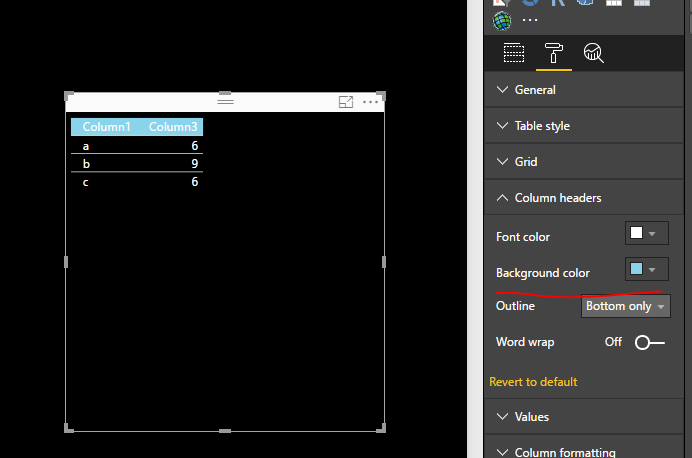Switch to the Fields pane tab icon
This screenshot has width=692, height=458.
[x=514, y=53]
